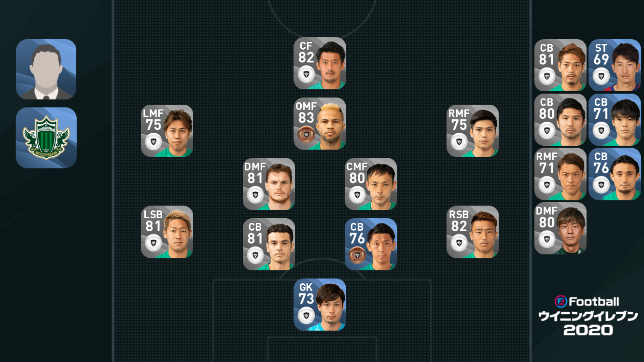The image size is (644, 362).
Task: Click the bronze ball icon on OMF card
Action: (306, 134)
